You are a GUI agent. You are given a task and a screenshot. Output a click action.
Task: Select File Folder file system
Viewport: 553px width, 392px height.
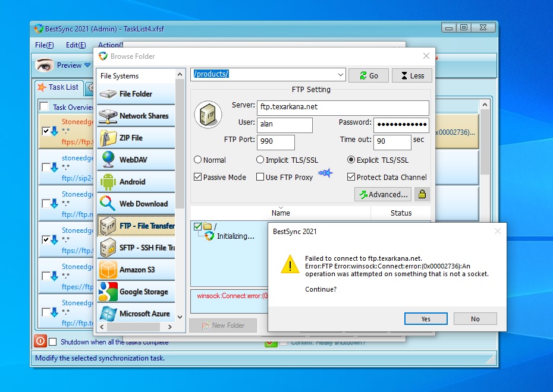(x=136, y=94)
